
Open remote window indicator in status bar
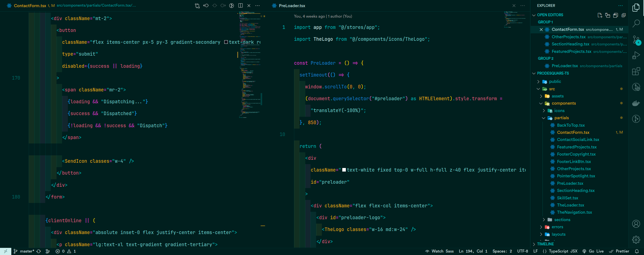(6, 251)
